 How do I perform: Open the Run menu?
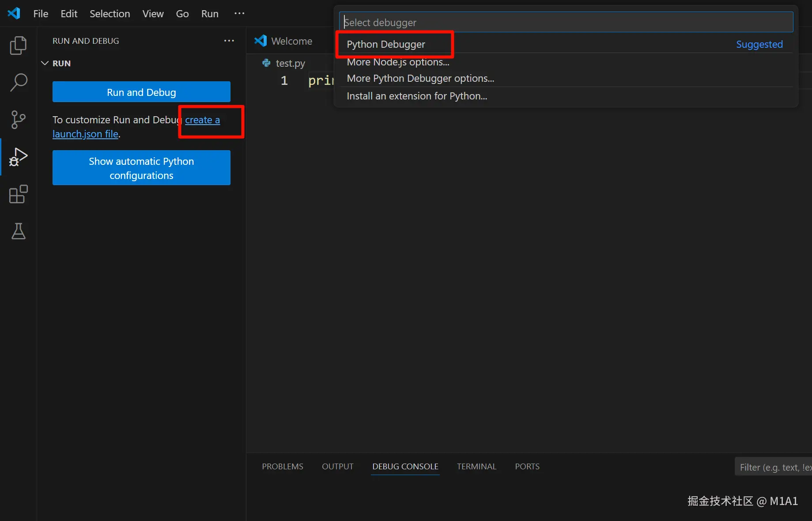210,14
